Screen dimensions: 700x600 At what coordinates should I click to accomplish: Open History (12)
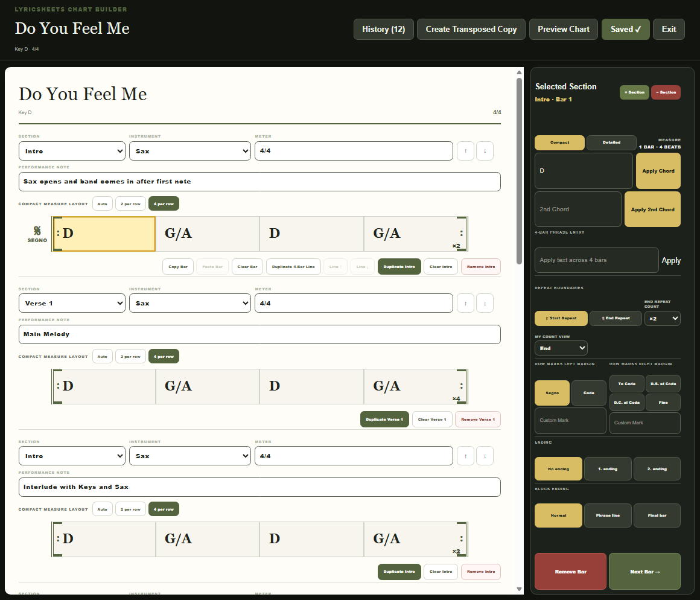click(383, 29)
